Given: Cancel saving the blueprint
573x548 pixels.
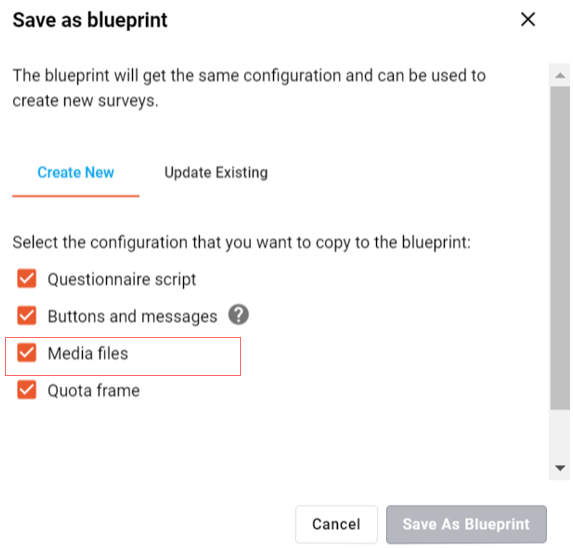Looking at the screenshot, I should click(x=336, y=524).
